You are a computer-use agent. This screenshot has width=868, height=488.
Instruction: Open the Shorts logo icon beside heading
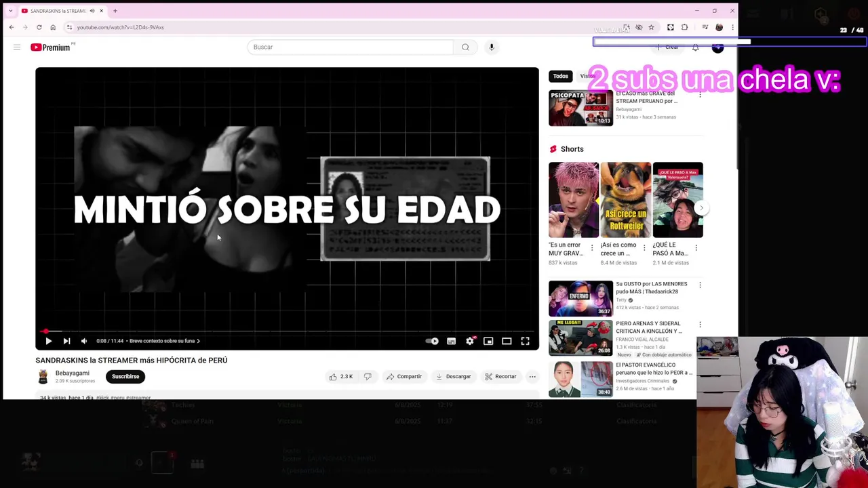(553, 149)
